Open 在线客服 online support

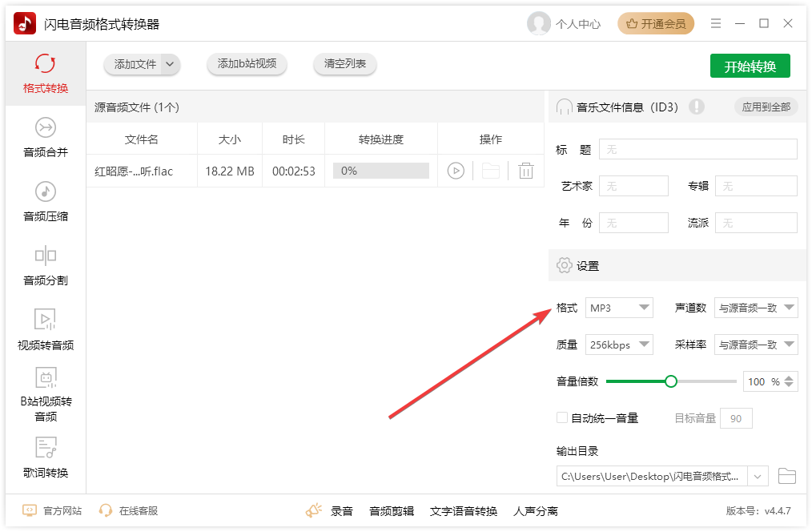tap(129, 511)
